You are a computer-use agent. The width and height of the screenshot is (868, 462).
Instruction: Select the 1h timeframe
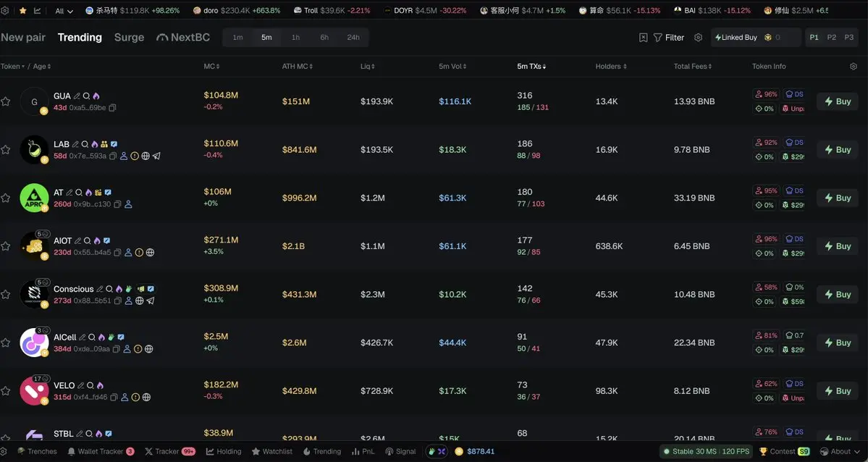click(x=295, y=37)
